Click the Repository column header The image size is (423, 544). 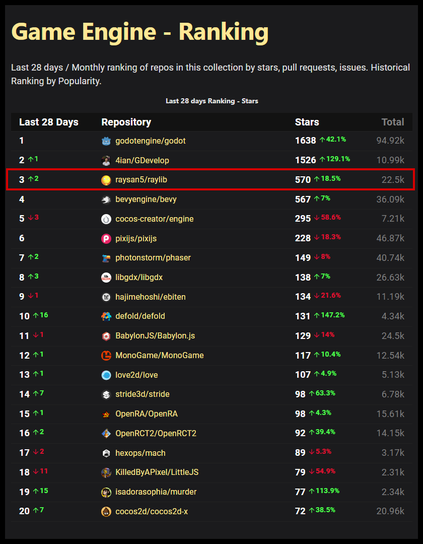click(x=126, y=122)
